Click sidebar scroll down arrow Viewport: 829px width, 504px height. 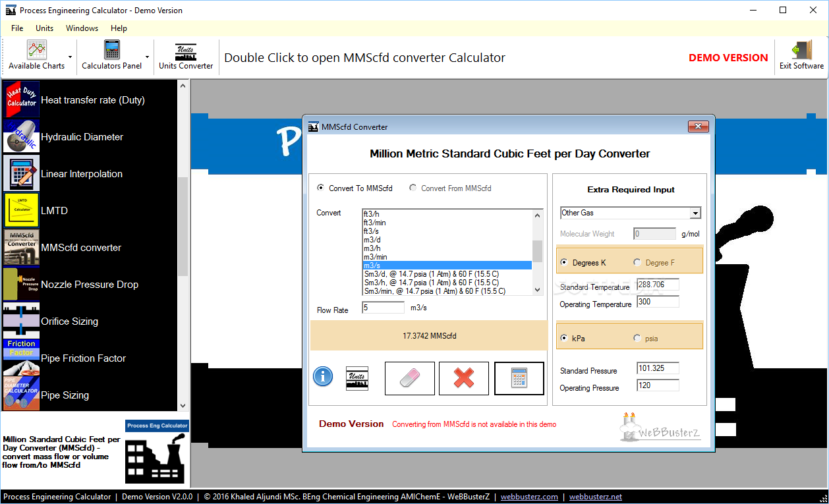[x=183, y=406]
